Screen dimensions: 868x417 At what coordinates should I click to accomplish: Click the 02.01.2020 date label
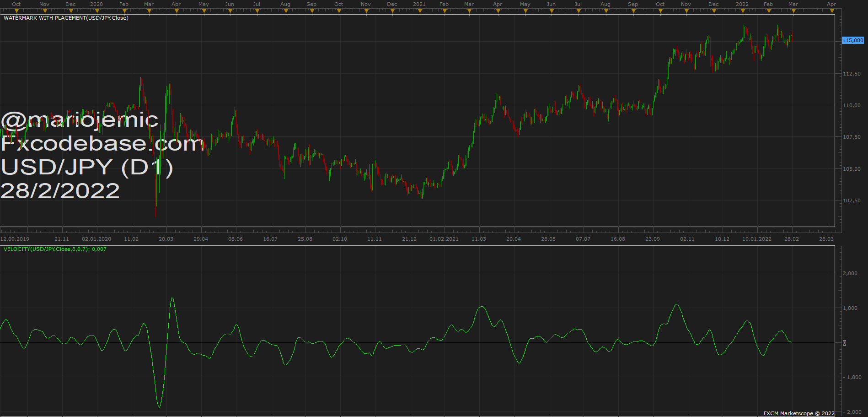pyautogui.click(x=96, y=239)
